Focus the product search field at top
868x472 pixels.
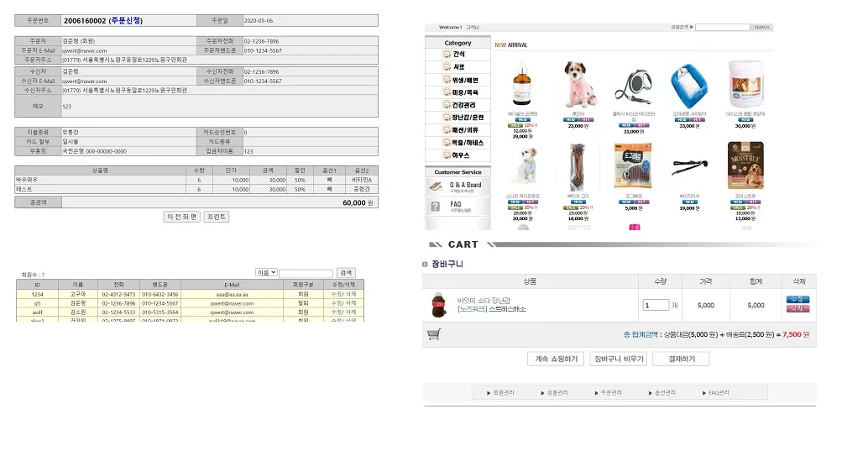click(x=723, y=27)
